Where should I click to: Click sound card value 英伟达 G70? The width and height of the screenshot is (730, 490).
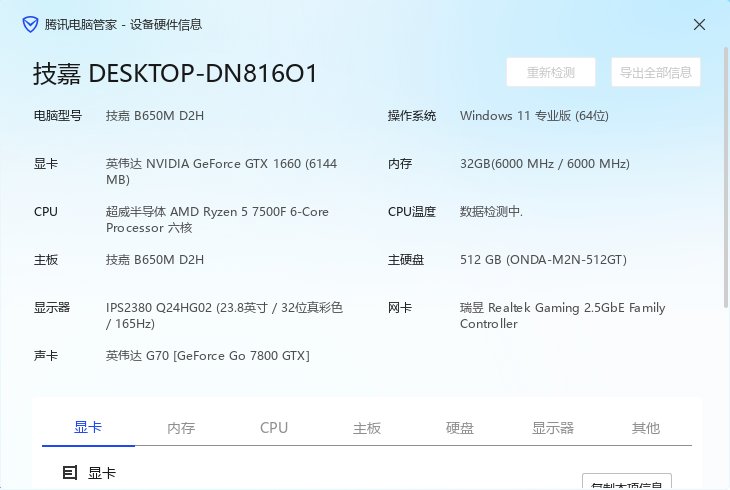[x=208, y=355]
